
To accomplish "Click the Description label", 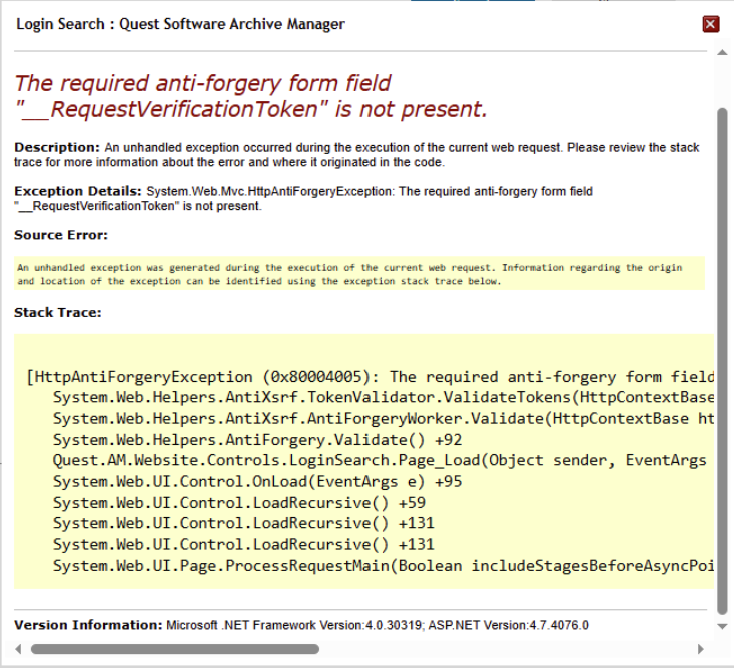I will tap(57, 147).
